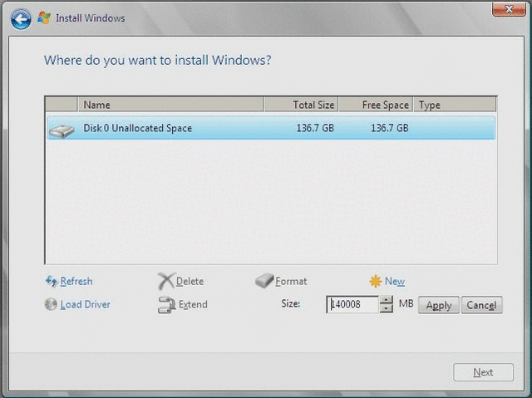532x398 pixels.
Task: Sort by the Total Size column header
Action: [x=301, y=105]
